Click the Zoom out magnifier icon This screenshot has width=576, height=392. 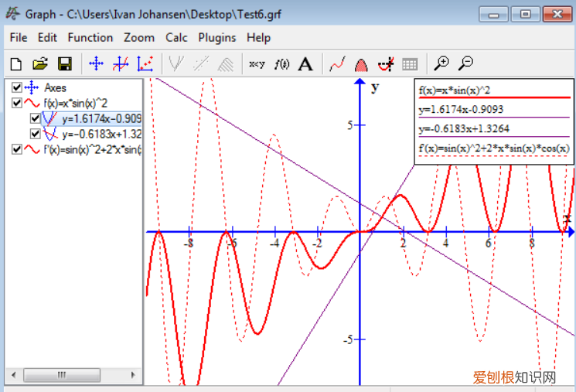pos(465,64)
